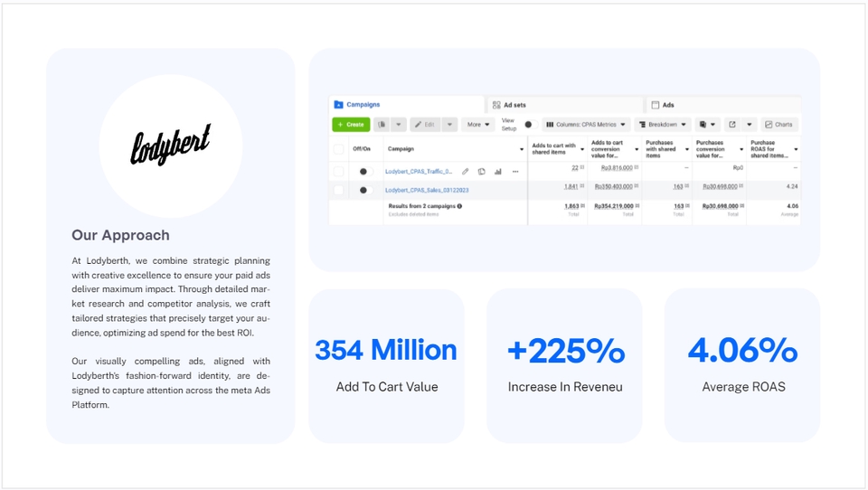Click the Ad sets grid icon
The image size is (868, 490).
[x=496, y=105]
